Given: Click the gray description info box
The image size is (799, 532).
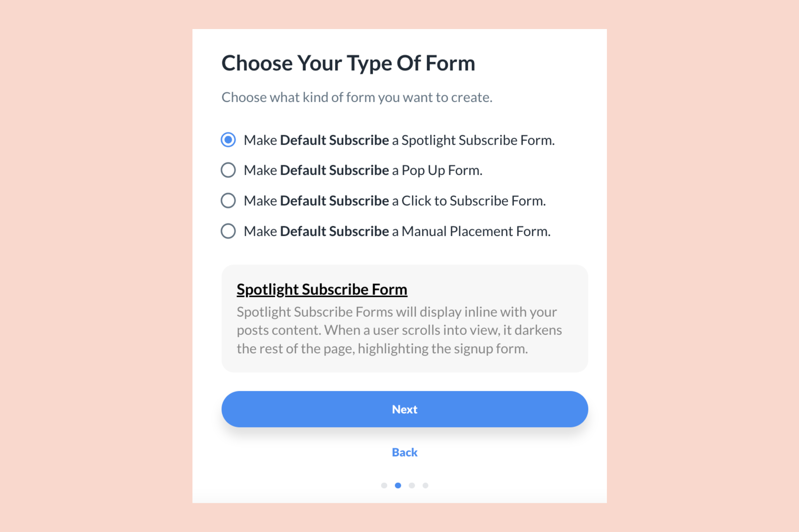Looking at the screenshot, I should point(405,318).
